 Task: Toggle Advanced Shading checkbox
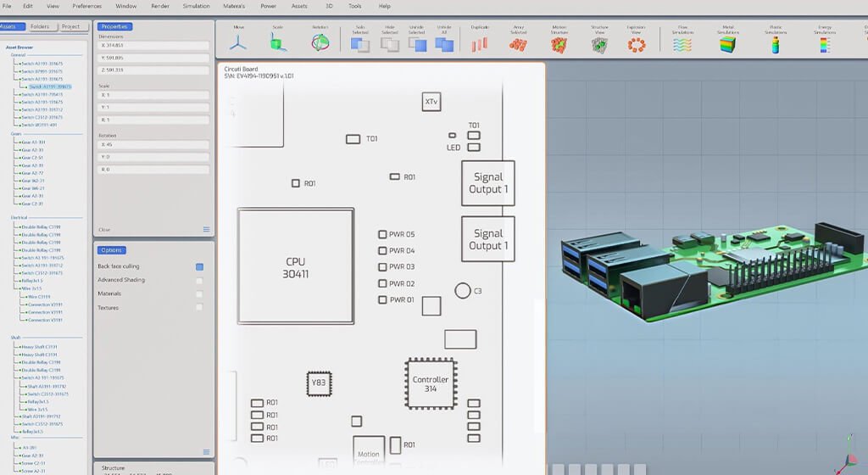199,281
